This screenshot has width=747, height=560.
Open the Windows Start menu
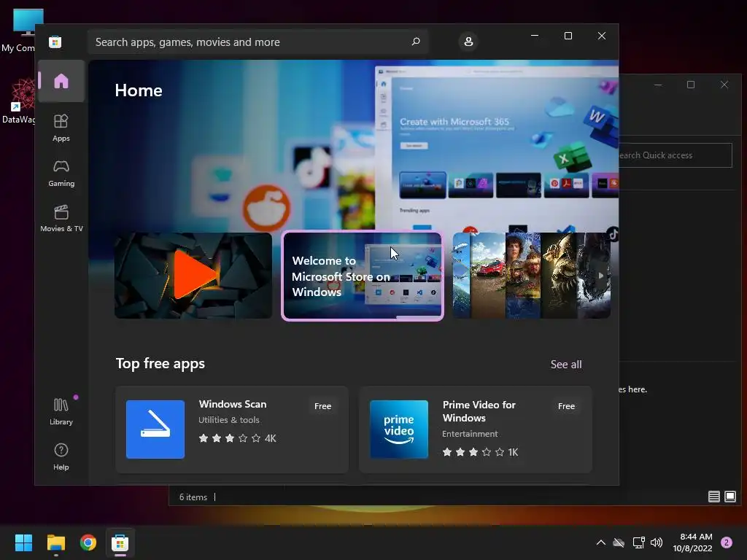(x=23, y=542)
